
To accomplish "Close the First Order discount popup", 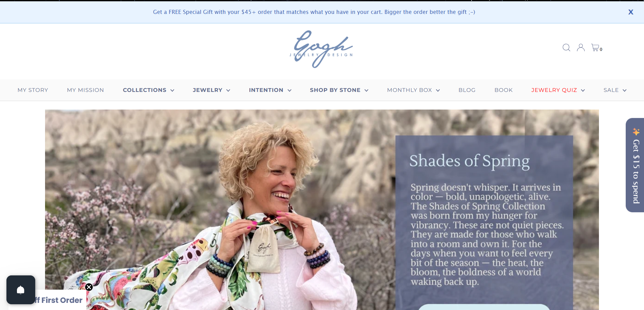I will (x=89, y=287).
